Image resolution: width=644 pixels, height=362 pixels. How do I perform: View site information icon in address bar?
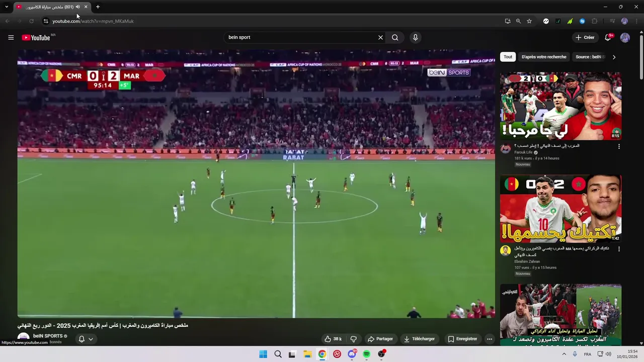pos(45,21)
